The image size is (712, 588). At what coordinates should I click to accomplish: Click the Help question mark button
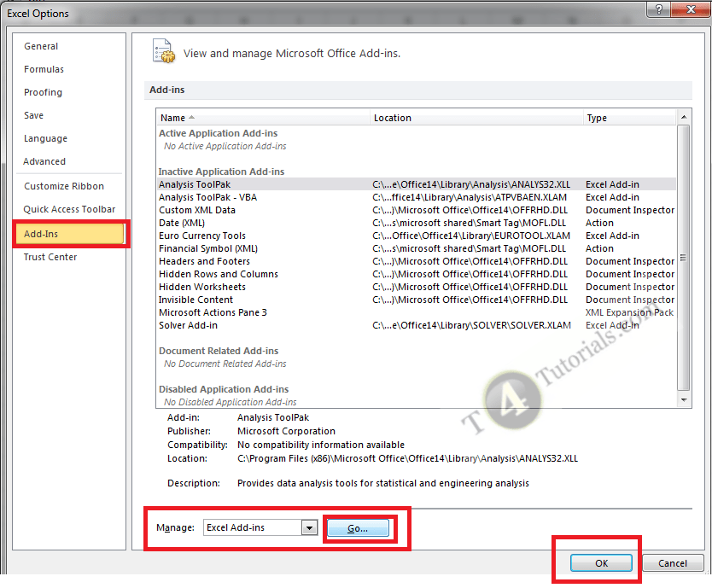coord(658,9)
